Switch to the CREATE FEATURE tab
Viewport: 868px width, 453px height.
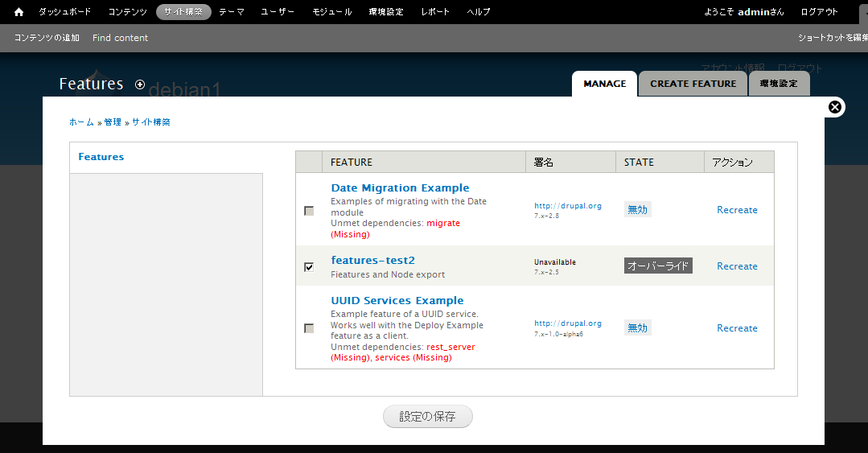tap(693, 84)
